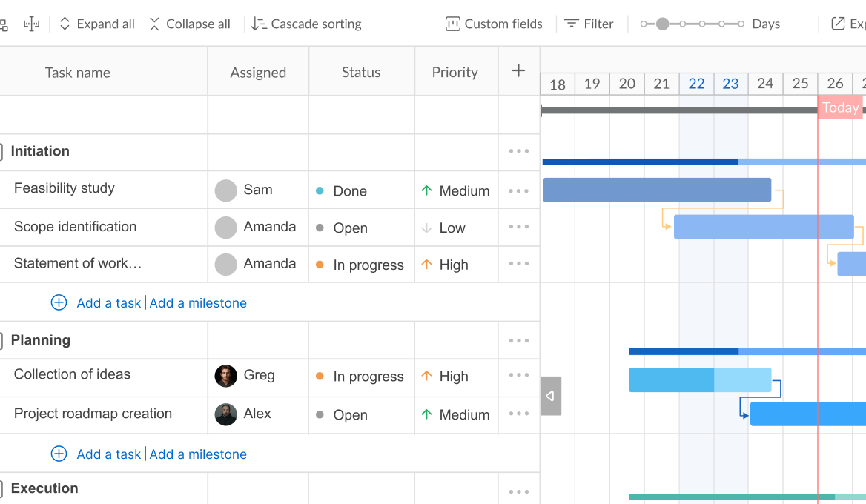Open more options for Scope identification
This screenshot has width=866, height=504.
click(x=518, y=227)
